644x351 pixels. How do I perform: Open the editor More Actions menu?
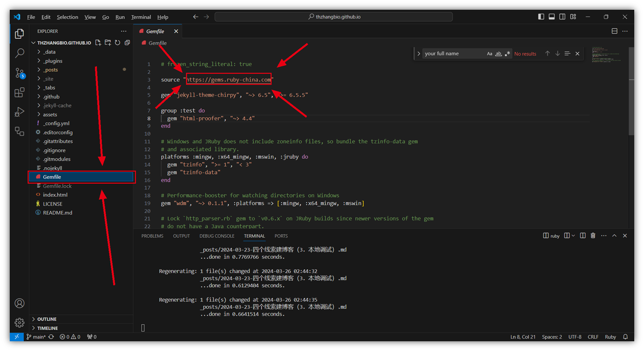625,31
